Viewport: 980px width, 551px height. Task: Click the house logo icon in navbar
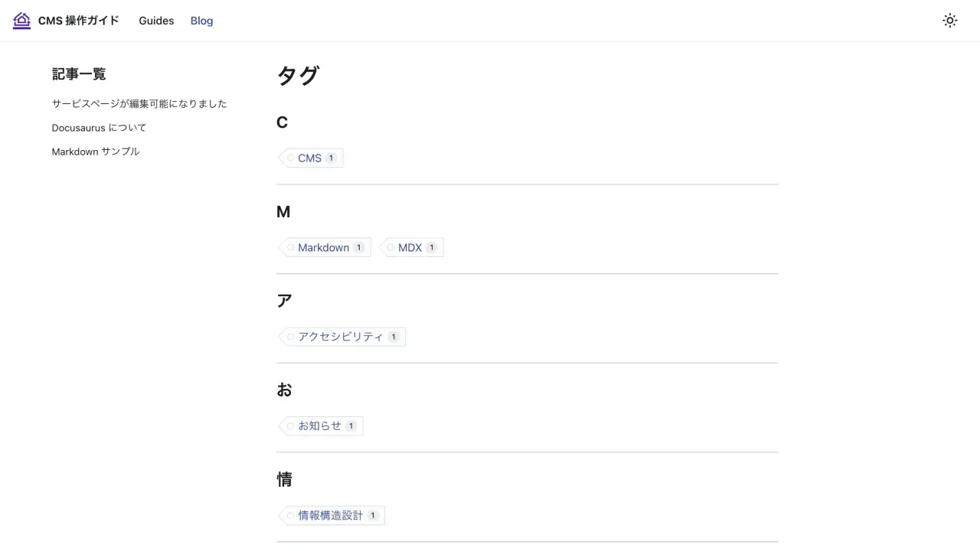tap(21, 21)
